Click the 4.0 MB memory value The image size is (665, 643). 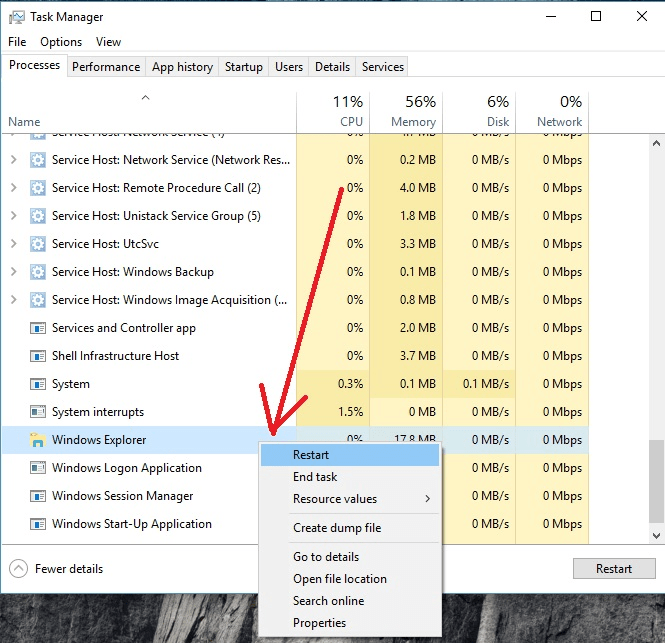418,188
